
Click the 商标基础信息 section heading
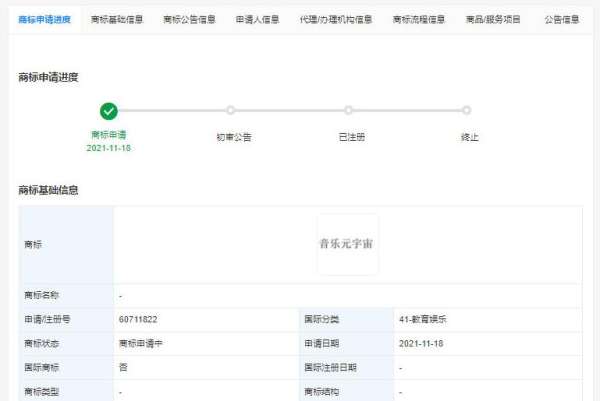coord(48,190)
